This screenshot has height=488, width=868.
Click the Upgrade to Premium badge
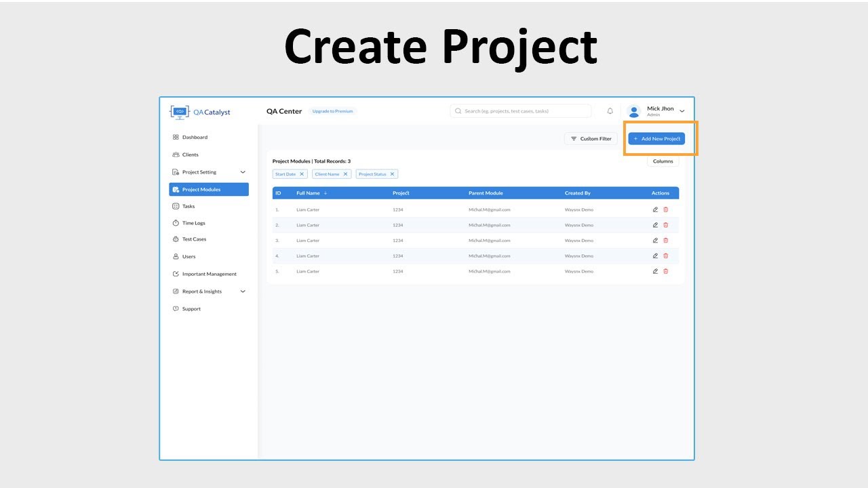coord(332,111)
